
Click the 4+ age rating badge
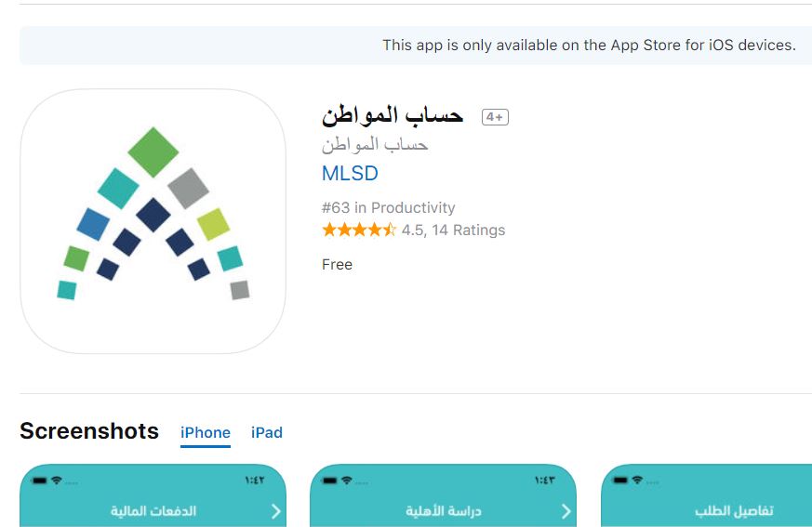495,117
